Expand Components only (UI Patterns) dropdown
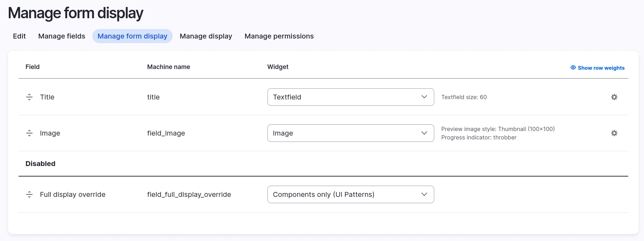 [x=350, y=194]
